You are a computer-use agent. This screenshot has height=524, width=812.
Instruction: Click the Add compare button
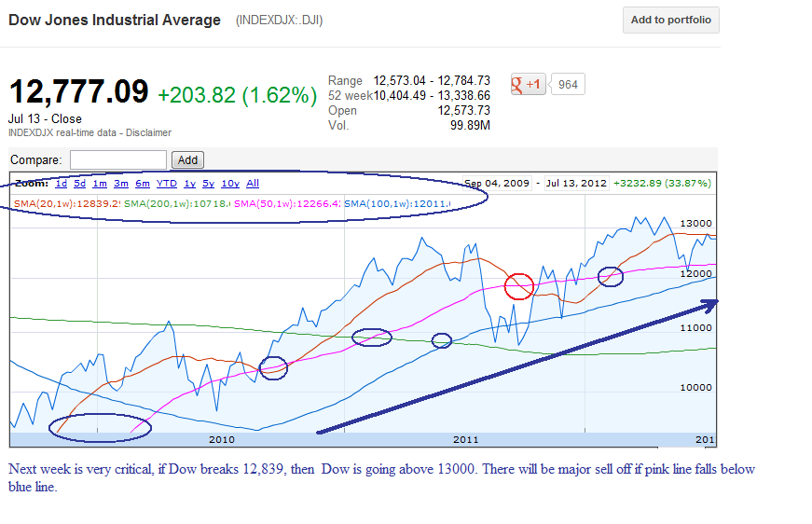[187, 160]
